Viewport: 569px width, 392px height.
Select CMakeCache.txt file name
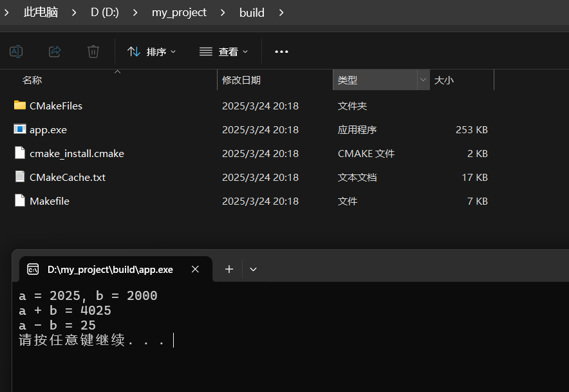pyautogui.click(x=68, y=177)
